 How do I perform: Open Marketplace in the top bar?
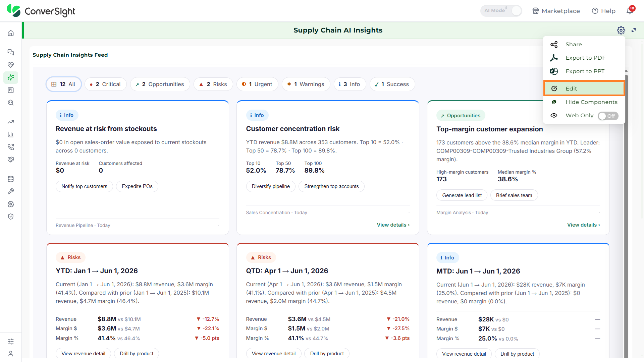[x=556, y=11]
